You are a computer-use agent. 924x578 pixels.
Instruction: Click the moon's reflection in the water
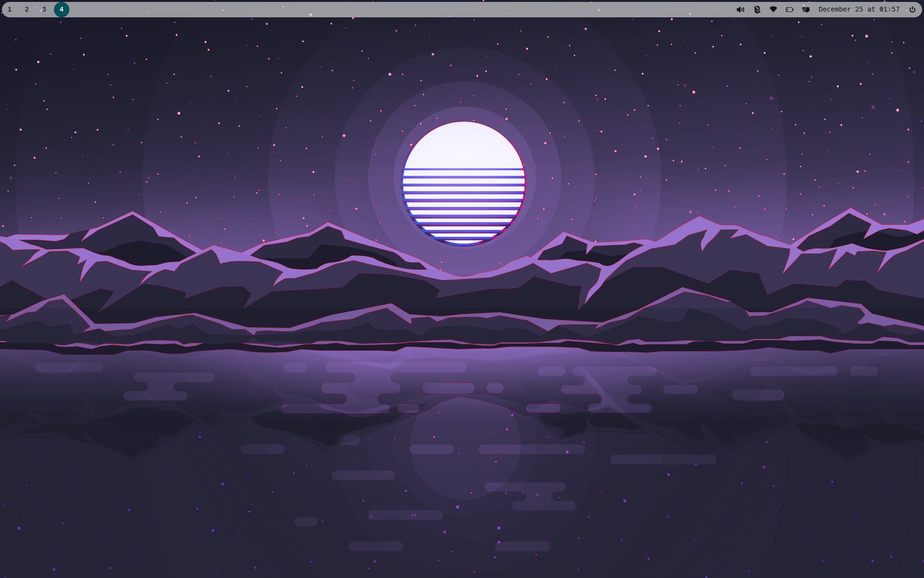(x=465, y=448)
